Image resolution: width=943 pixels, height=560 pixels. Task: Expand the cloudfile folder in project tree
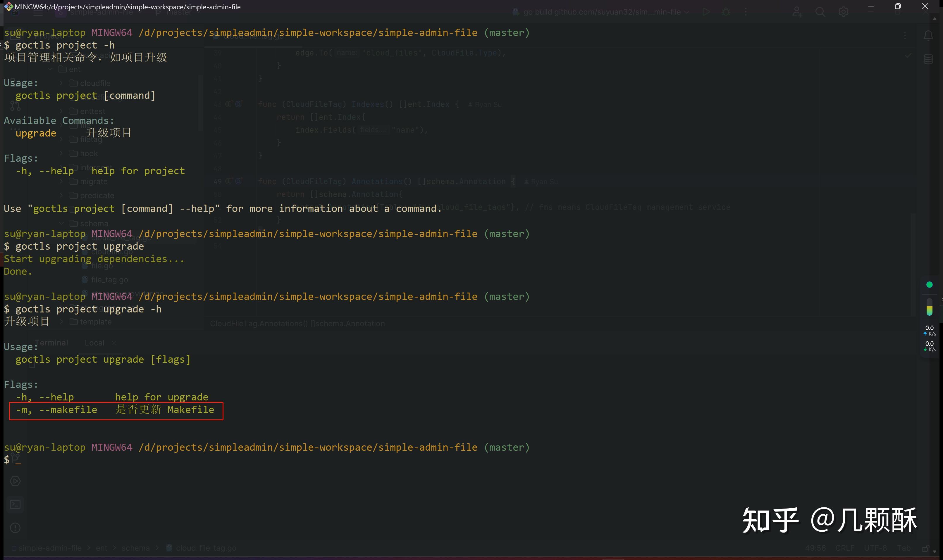[x=61, y=83]
